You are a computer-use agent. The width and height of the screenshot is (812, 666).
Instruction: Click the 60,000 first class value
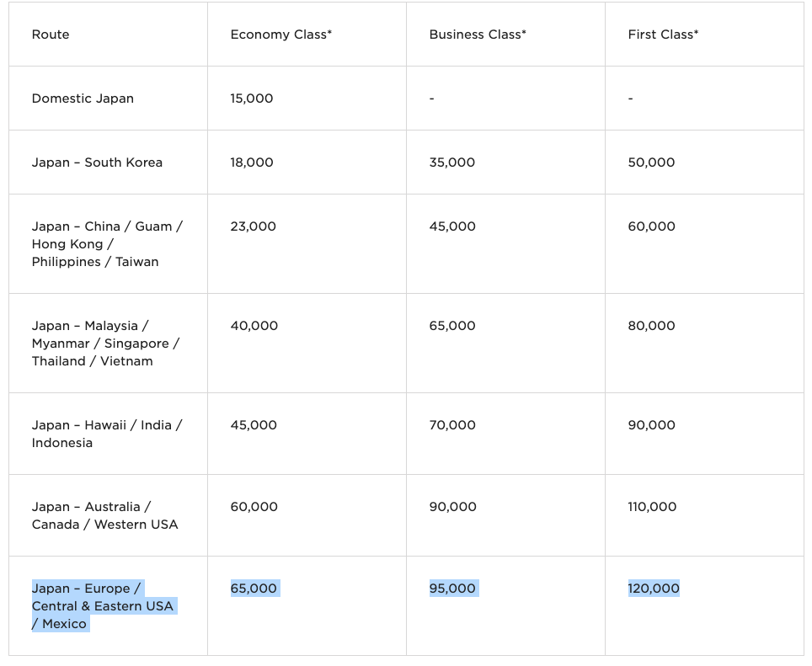click(651, 226)
